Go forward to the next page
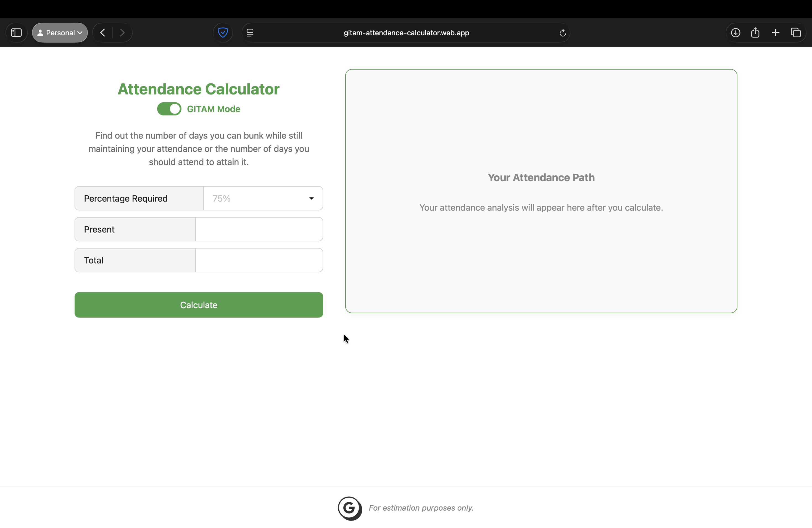The height and width of the screenshot is (528, 812). [122, 33]
